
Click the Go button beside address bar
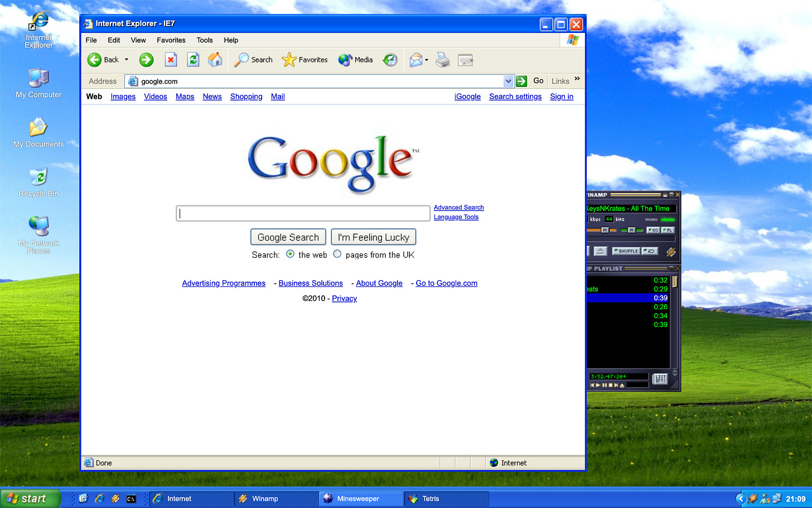pos(530,81)
